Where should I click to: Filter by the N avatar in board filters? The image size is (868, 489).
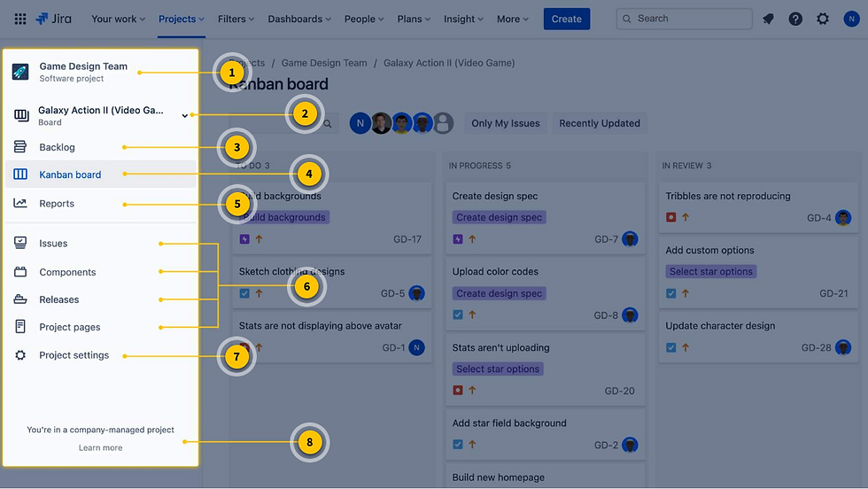(360, 123)
